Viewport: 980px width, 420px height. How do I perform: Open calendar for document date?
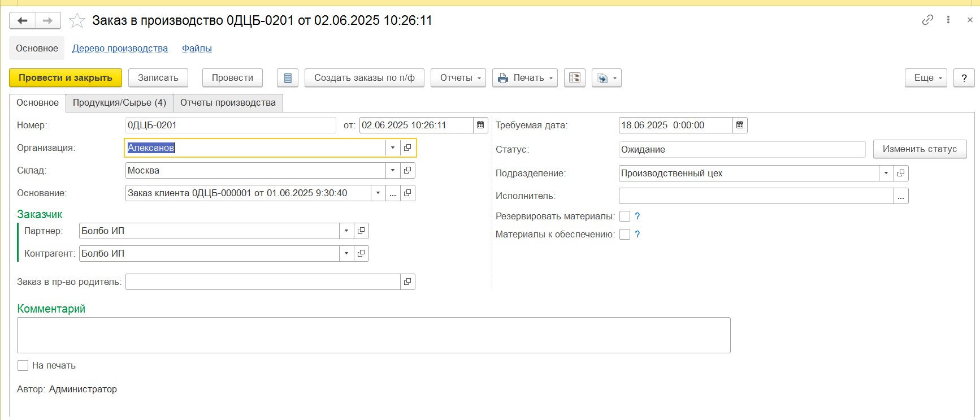pos(480,125)
